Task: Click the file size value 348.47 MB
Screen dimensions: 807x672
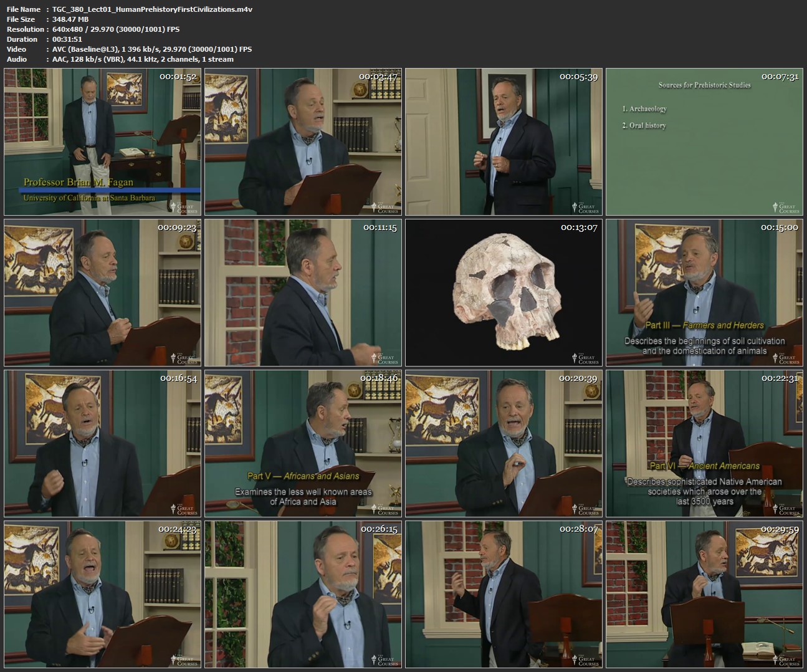Action: [70, 19]
